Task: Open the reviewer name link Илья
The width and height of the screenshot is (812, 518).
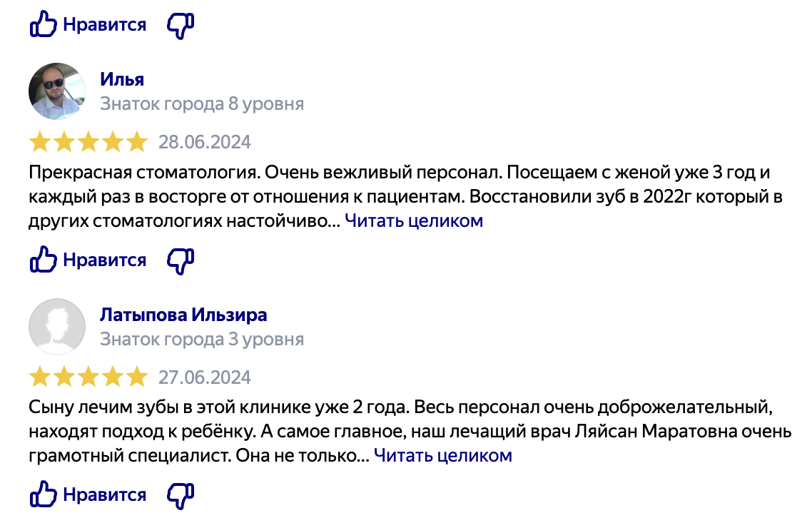Action: click(x=122, y=79)
